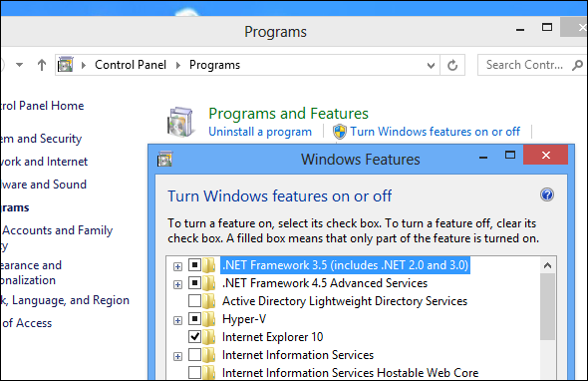Click folder icon of Active Directory Lightweight Services
Viewport: 588px width, 381px height.
tap(209, 301)
